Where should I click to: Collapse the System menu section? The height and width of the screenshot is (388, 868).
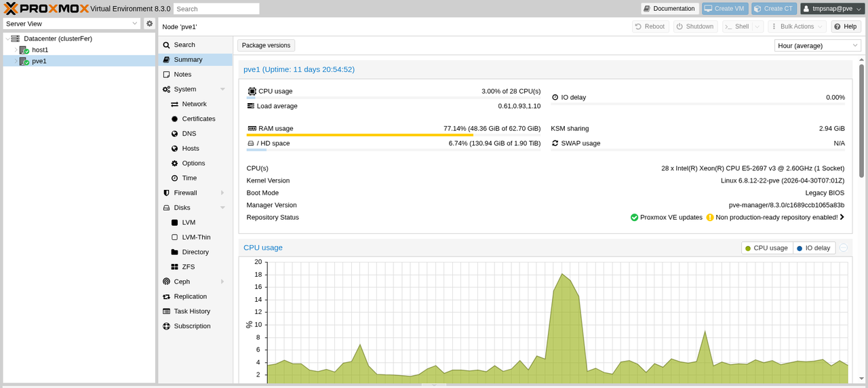(222, 90)
